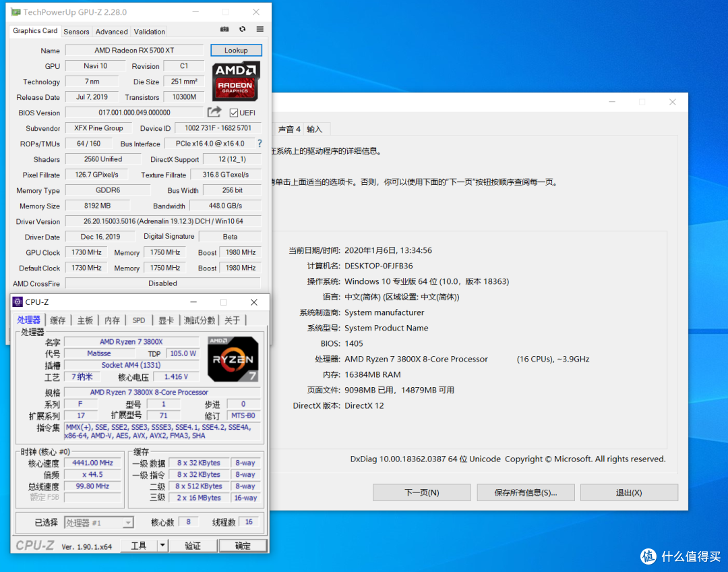Click the Memory Size 8192 MB field
The image size is (728, 572).
pyautogui.click(x=98, y=205)
